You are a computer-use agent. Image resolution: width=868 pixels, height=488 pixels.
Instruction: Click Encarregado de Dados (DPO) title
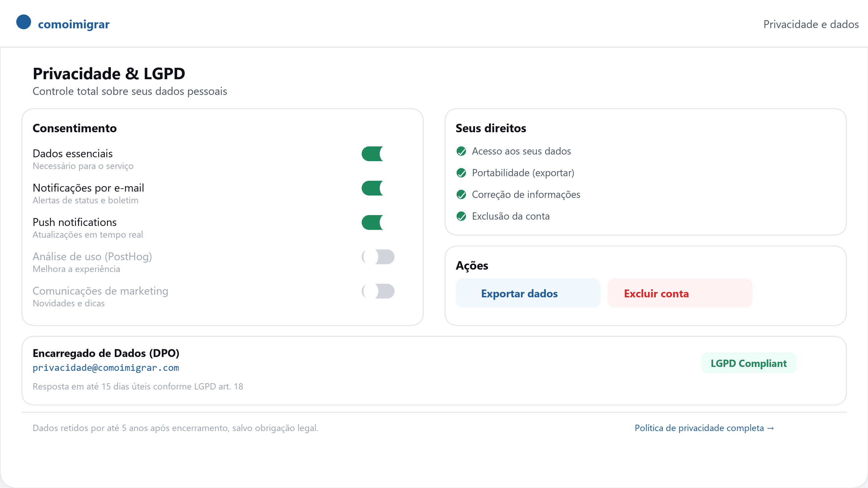(x=106, y=353)
